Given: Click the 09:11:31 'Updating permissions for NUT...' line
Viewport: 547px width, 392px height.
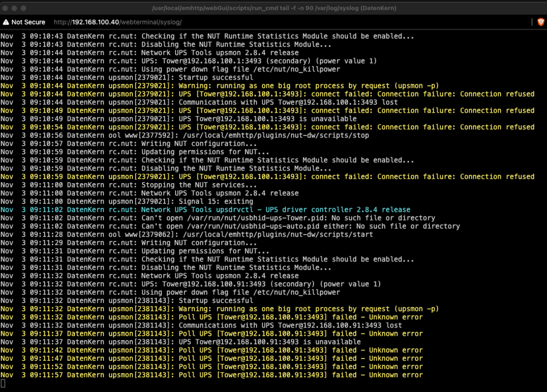Looking at the screenshot, I should [135, 251].
